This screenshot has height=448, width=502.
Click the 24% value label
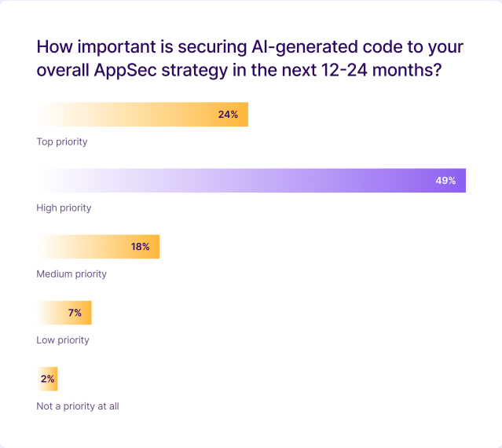click(x=228, y=115)
